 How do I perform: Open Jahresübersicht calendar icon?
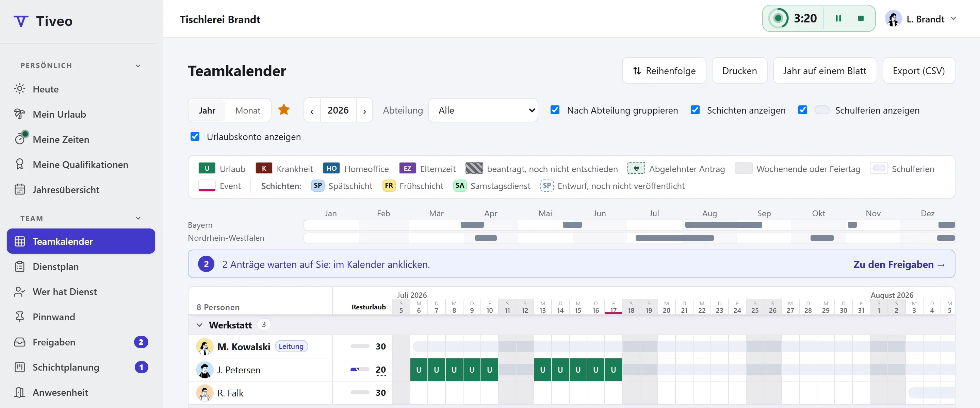[20, 189]
